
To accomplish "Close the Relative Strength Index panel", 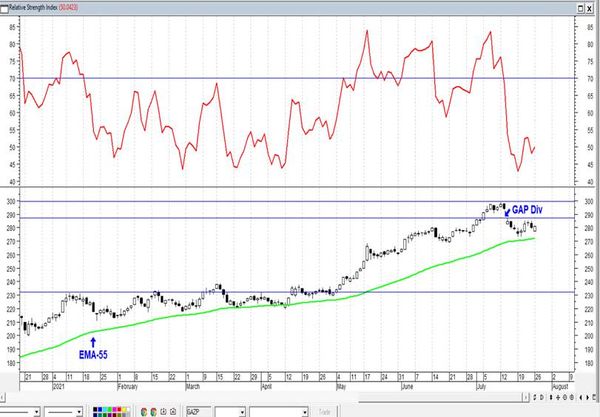I will click(x=590, y=8).
